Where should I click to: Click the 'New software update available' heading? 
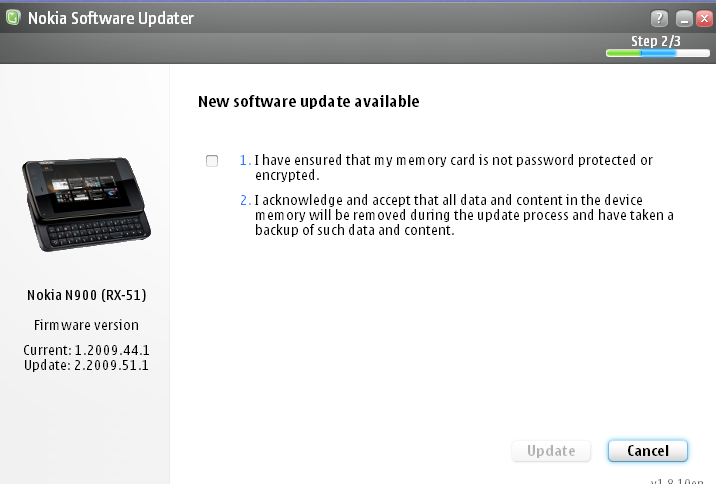pyautogui.click(x=309, y=101)
